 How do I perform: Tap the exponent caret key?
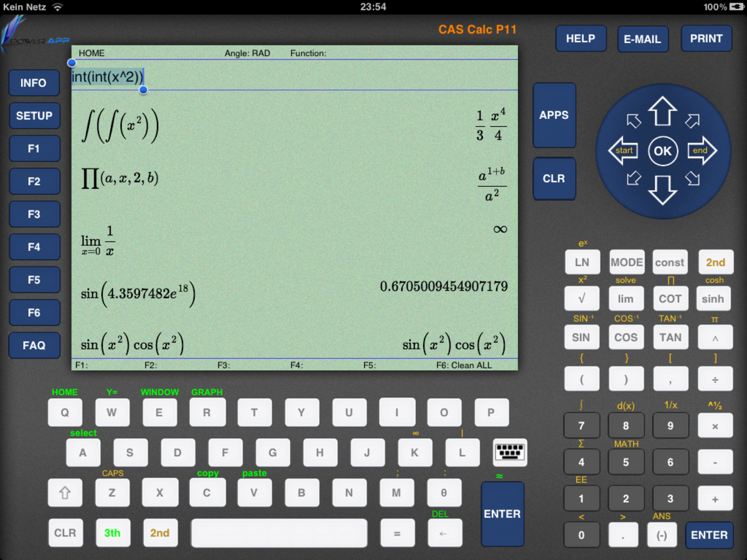click(715, 337)
